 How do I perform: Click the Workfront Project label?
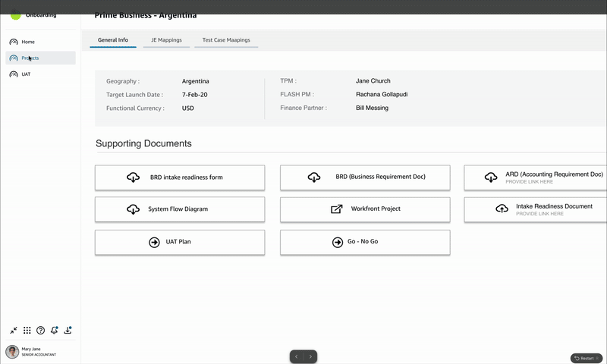coord(376,209)
